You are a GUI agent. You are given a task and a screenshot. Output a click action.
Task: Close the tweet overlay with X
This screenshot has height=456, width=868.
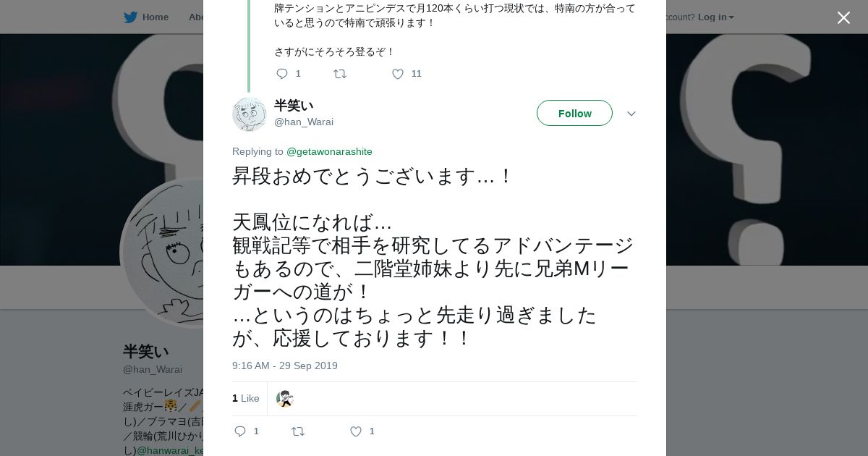click(843, 18)
